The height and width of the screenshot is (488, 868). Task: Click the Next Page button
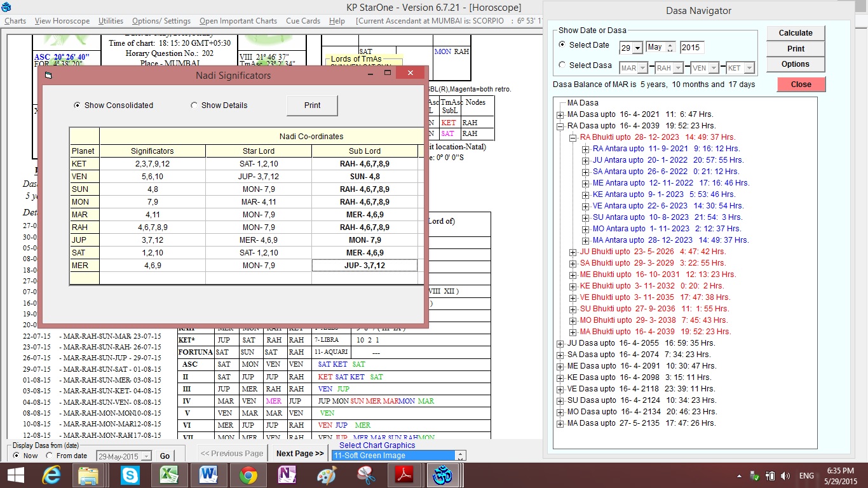pyautogui.click(x=300, y=454)
